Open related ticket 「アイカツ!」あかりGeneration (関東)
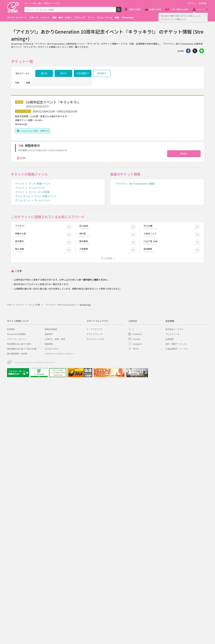Viewport: 215px width, 644px height. click(x=135, y=184)
